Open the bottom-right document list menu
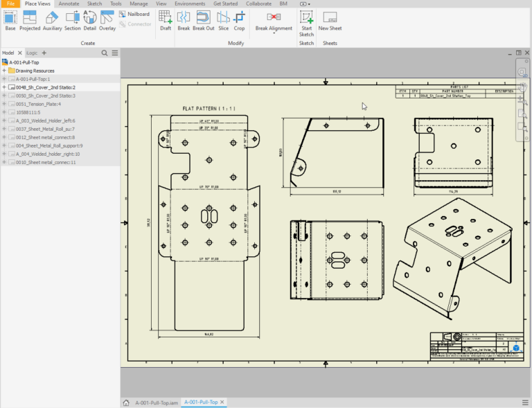Screen dimensions: 532x408 (525, 402)
